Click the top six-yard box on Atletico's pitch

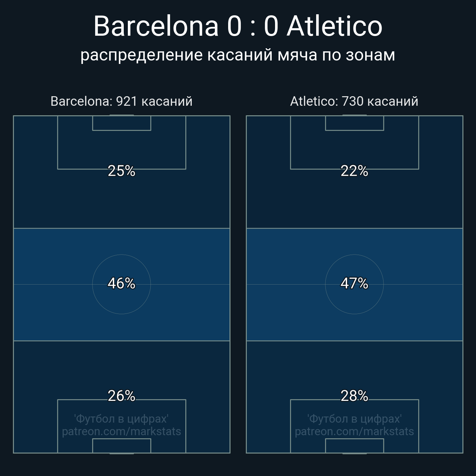[x=355, y=123]
